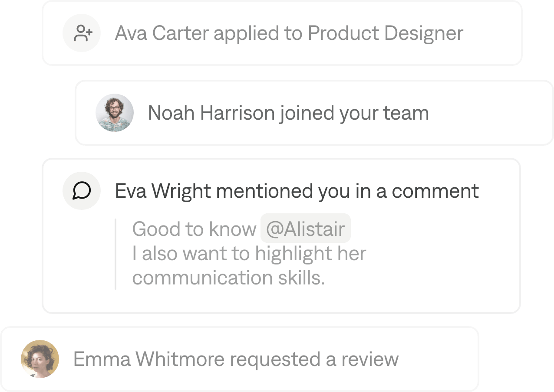Click the 'communication skills.' quoted line
Screen dimensions: 554x392
pos(228,278)
